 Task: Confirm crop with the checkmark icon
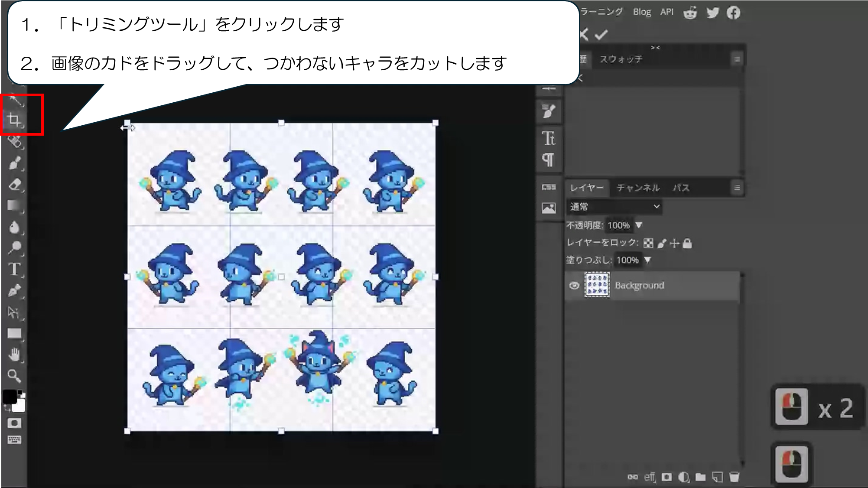pos(601,35)
